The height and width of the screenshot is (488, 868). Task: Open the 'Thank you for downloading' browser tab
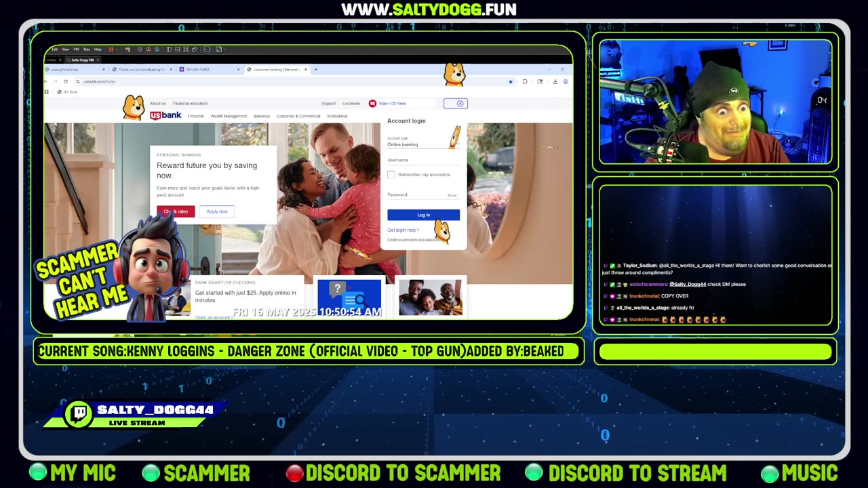pyautogui.click(x=141, y=69)
